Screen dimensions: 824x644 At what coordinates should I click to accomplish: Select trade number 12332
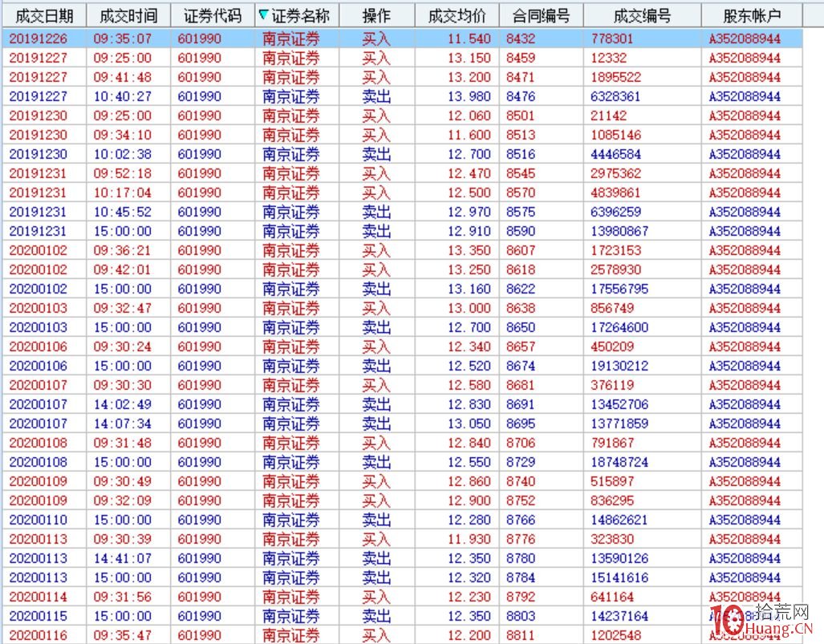pyautogui.click(x=608, y=59)
